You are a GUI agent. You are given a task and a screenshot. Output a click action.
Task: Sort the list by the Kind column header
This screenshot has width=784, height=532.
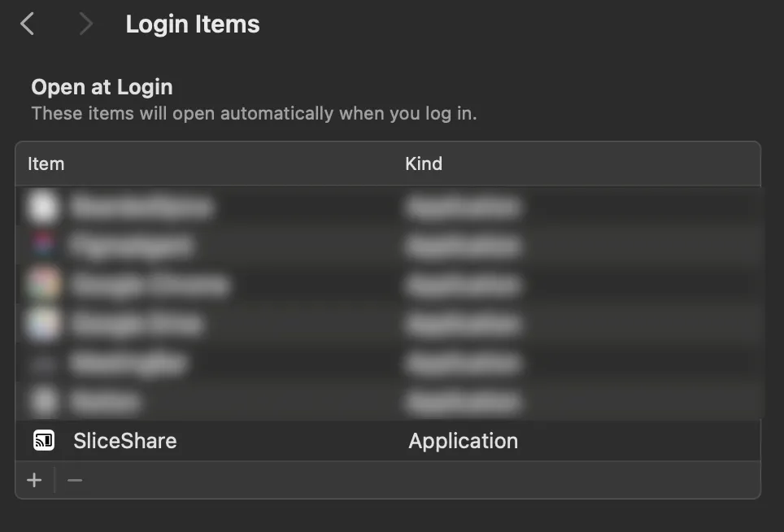(425, 164)
